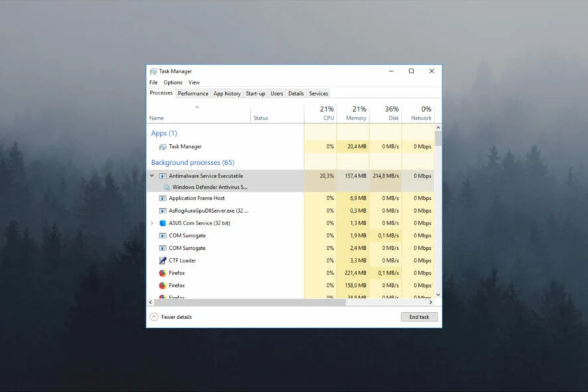
Task: Click the vertical scrollbar up arrow
Action: 438,127
